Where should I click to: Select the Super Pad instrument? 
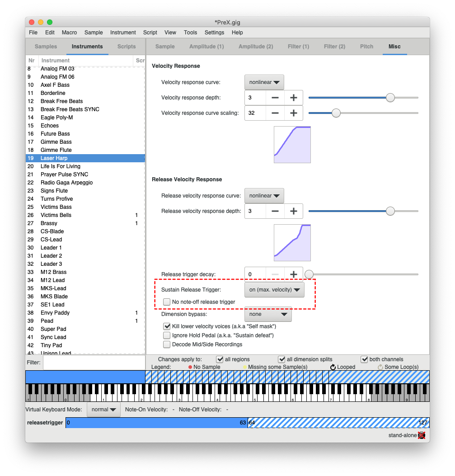pyautogui.click(x=85, y=329)
